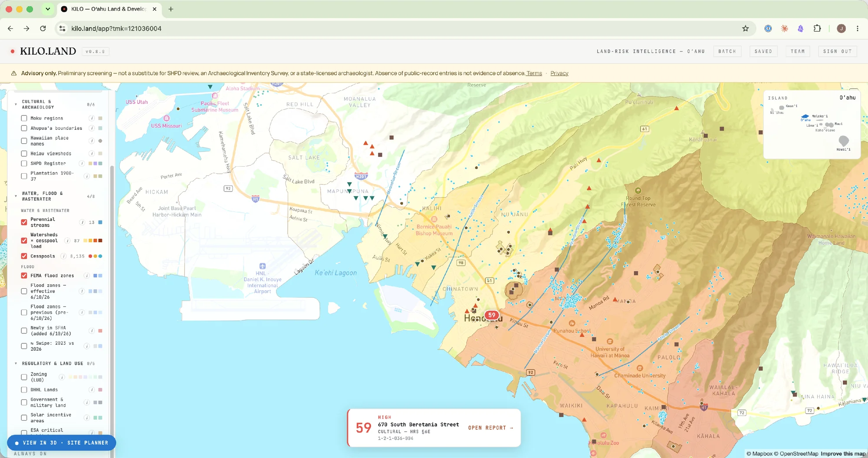Click Perennial streams blue swatch

coord(100,222)
